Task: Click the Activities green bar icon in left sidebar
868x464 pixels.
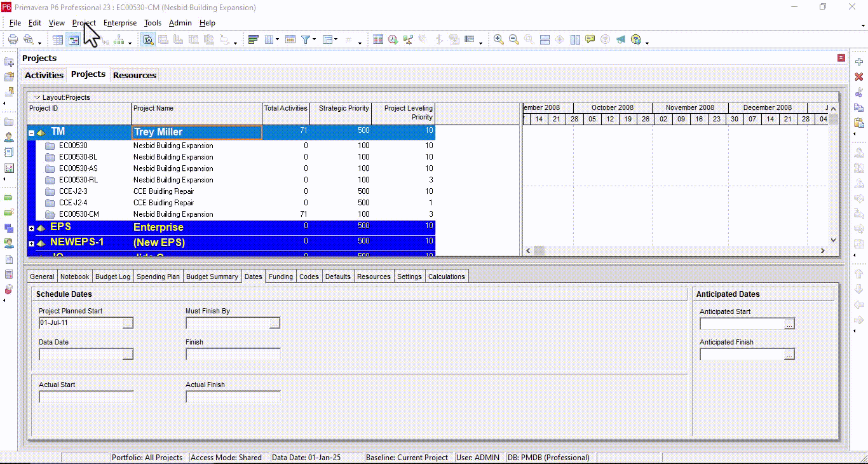Action: pyautogui.click(x=9, y=198)
